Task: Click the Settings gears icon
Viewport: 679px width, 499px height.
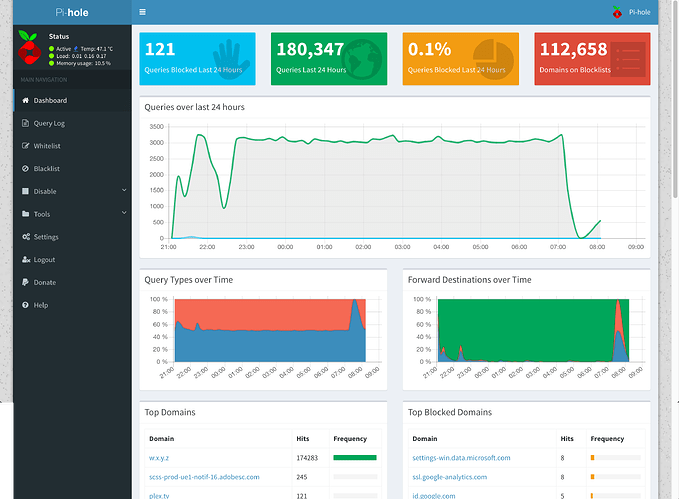Action: (x=24, y=237)
